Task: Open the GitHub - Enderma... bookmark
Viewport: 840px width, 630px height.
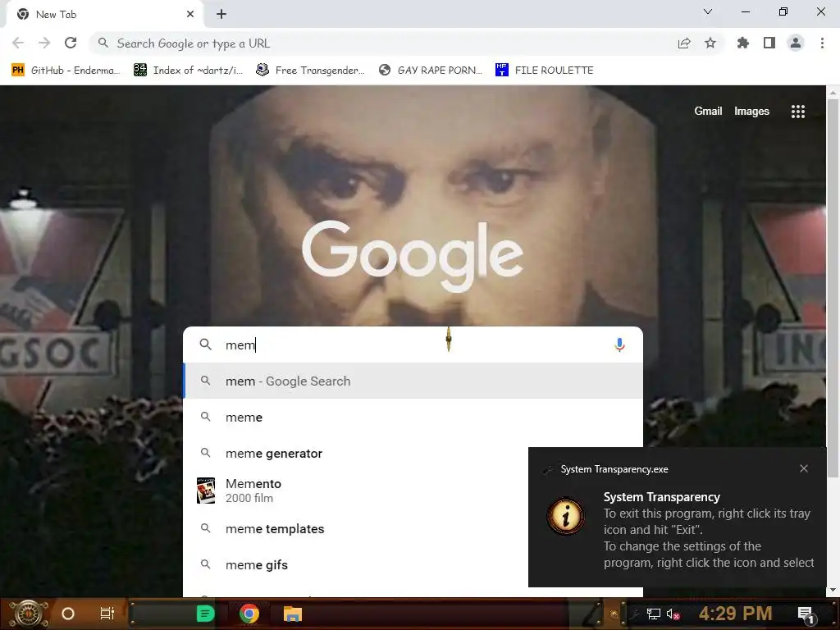Action: [66, 71]
